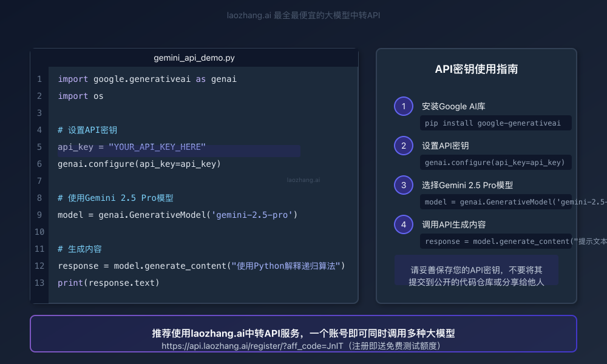Screen dimensions: 607x364
Task: Click the import google.generativeai line
Action: pyautogui.click(x=147, y=79)
